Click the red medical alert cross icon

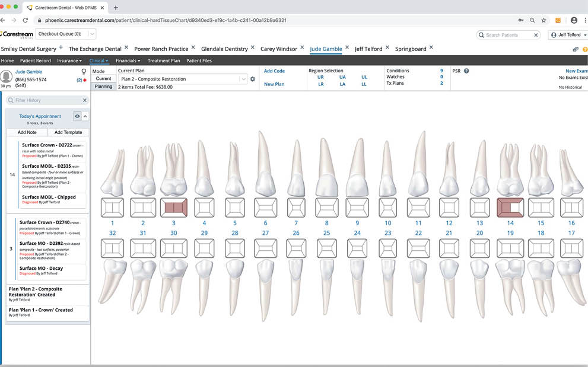click(85, 79)
